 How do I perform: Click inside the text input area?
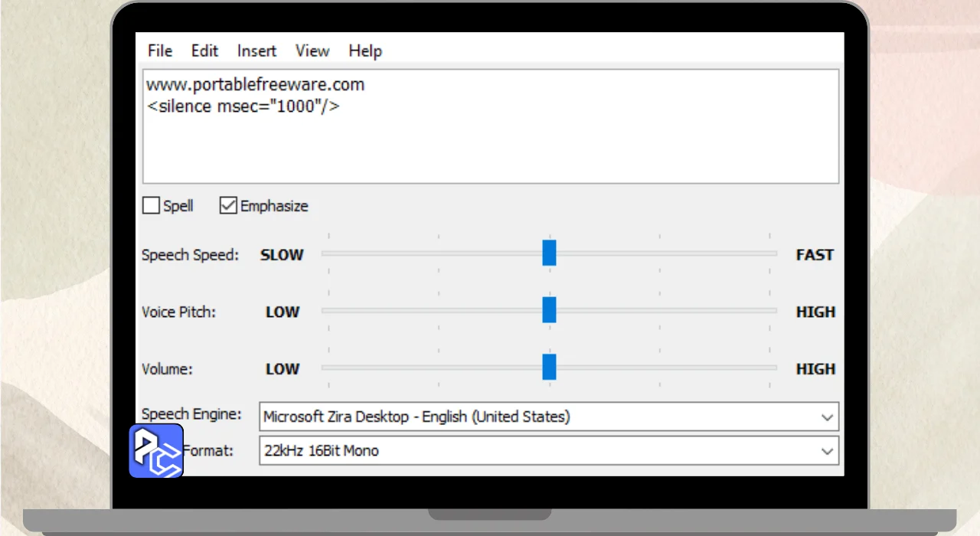491,126
